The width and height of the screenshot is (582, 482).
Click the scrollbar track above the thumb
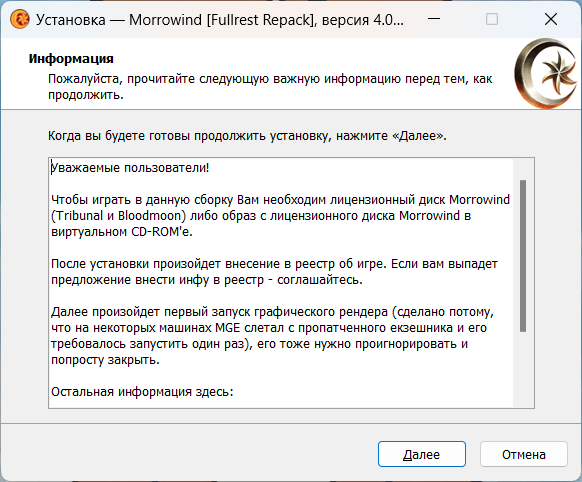523,170
